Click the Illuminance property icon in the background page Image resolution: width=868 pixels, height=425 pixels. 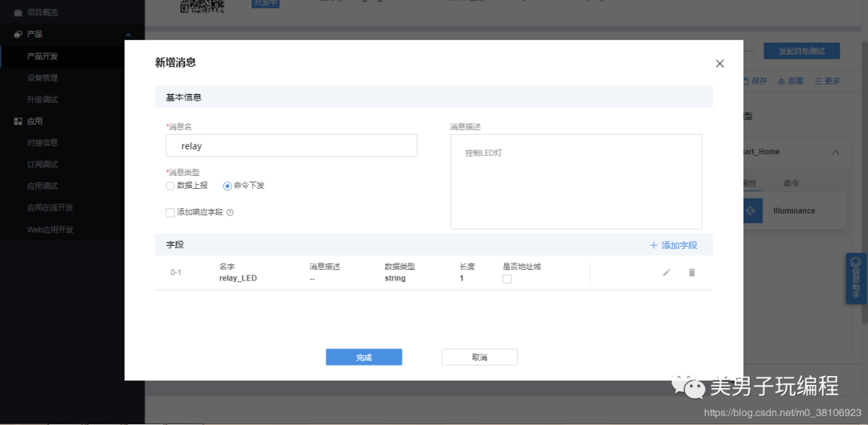click(x=751, y=210)
